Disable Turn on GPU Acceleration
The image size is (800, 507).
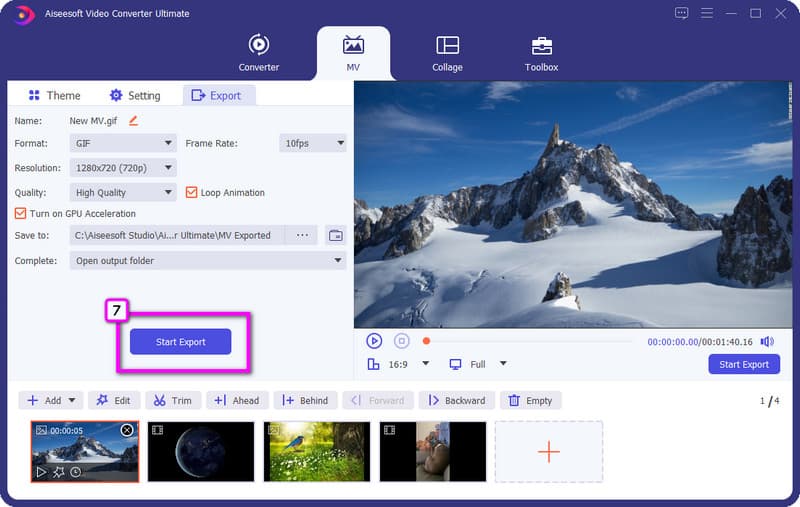click(21, 213)
